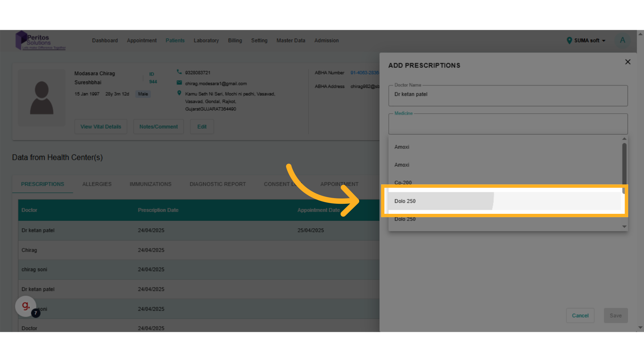Click the phone icon by the number
Screen dimensions: 644x362
(179, 72)
